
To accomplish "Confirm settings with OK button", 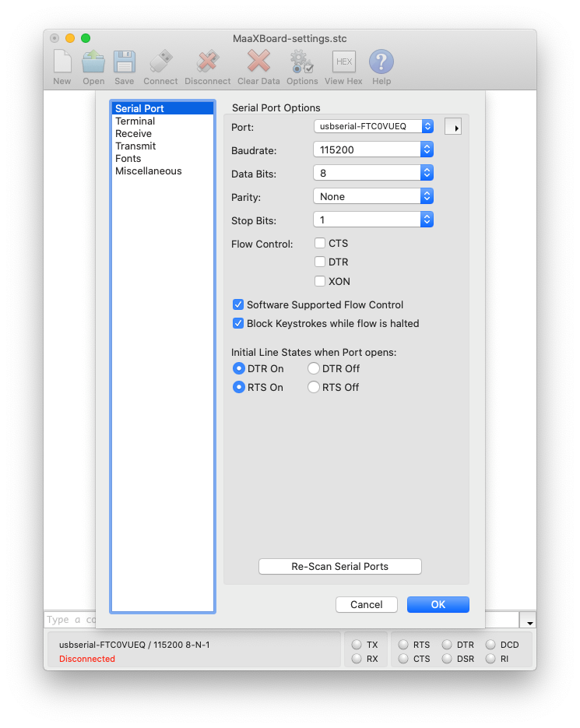I will (438, 604).
